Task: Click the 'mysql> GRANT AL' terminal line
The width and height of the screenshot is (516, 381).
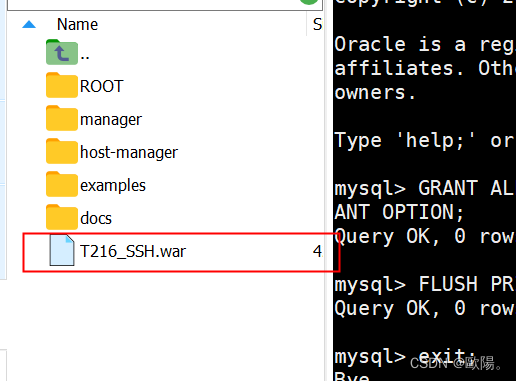Action: 425,188
